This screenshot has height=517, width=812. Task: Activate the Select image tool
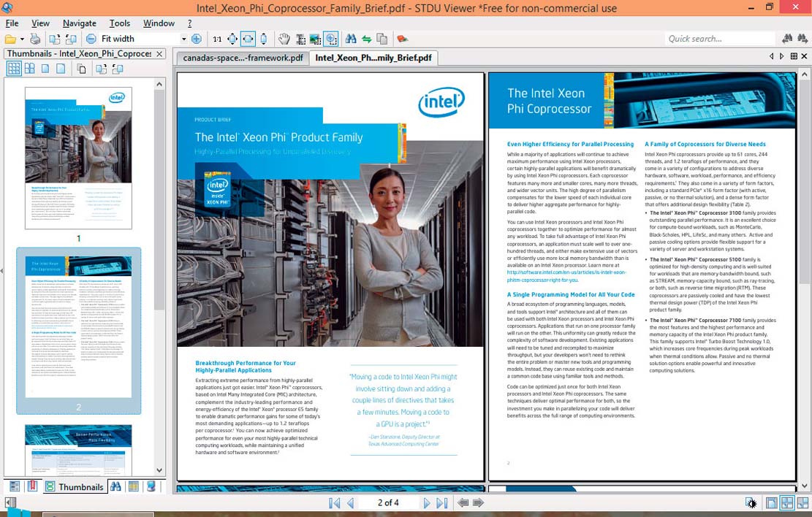click(x=315, y=39)
